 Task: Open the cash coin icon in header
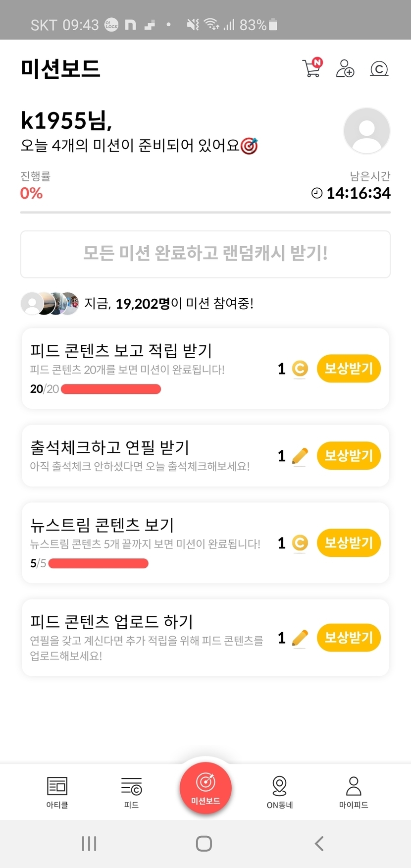(x=379, y=68)
